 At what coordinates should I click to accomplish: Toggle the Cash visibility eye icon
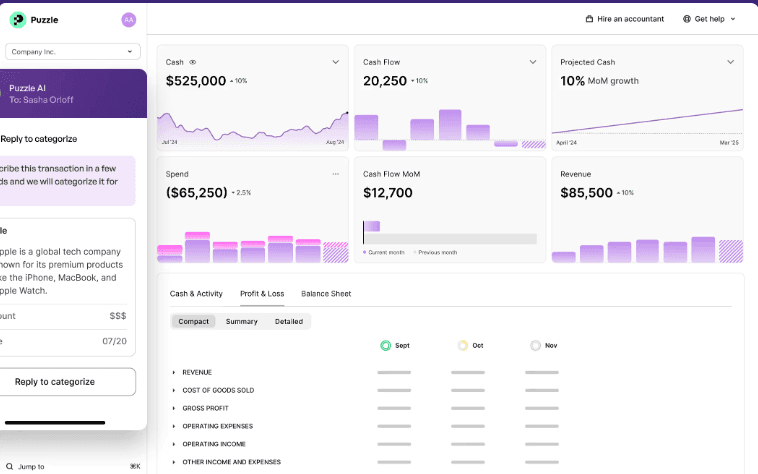click(193, 62)
